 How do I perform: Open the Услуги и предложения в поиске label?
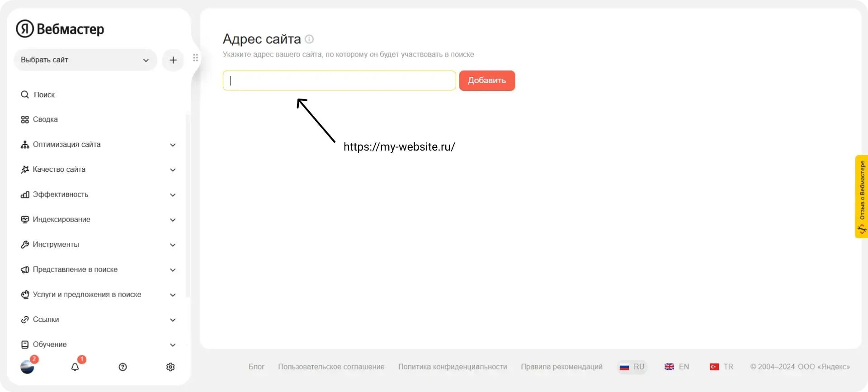[x=87, y=294]
